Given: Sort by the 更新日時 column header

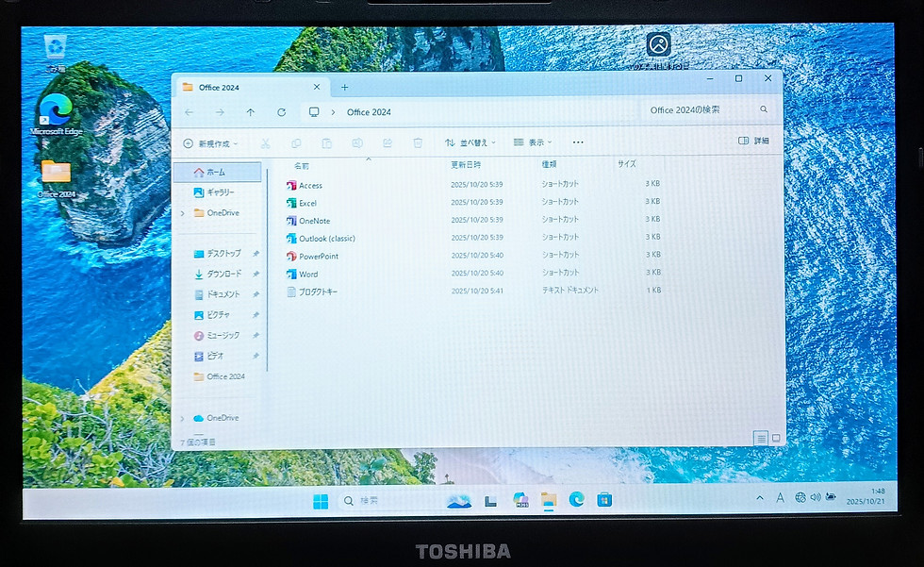Looking at the screenshot, I should pos(466,164).
